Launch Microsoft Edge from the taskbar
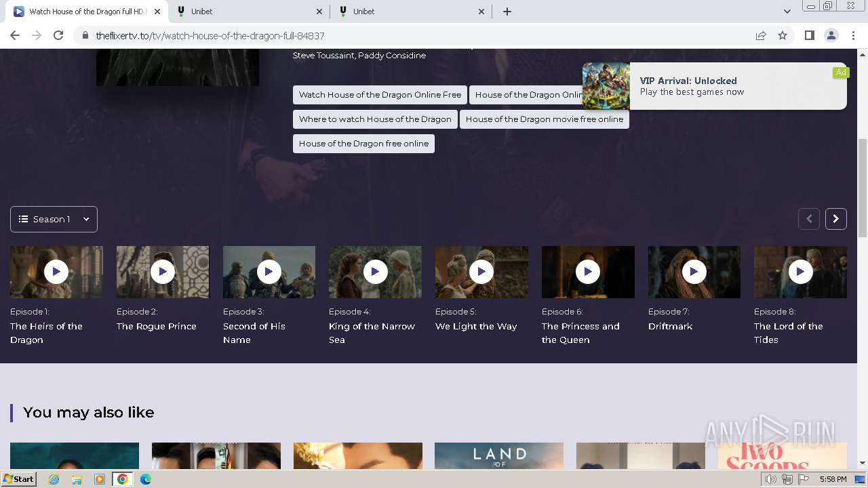The width and height of the screenshot is (868, 488). tap(146, 479)
